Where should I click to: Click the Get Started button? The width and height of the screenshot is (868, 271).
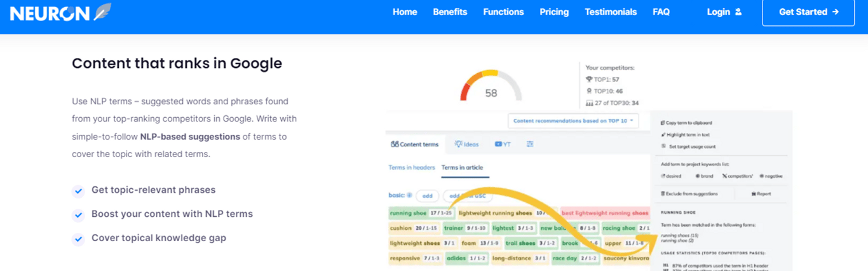coord(808,12)
